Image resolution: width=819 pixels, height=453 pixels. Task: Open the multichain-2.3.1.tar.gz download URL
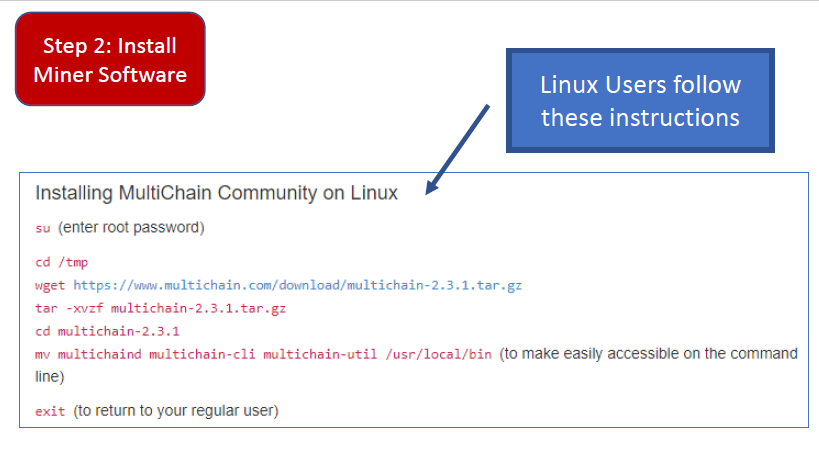(x=297, y=285)
